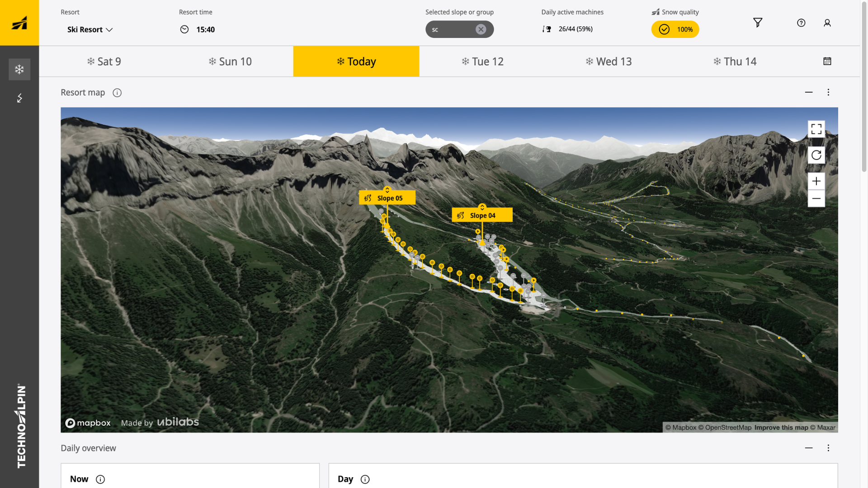Click the resort map minimize/collapse icon
The image size is (868, 488).
click(x=809, y=92)
